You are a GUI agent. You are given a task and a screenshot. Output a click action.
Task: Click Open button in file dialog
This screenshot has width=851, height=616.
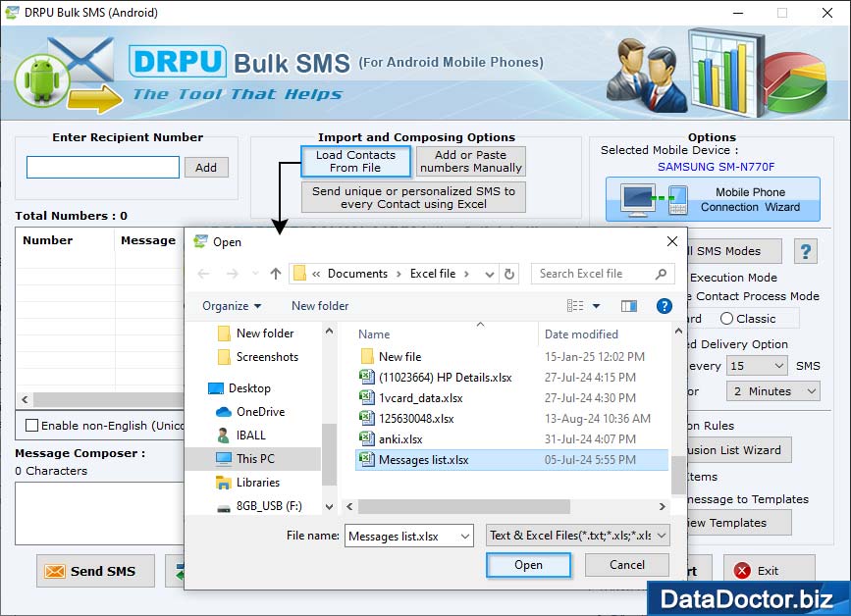[528, 565]
